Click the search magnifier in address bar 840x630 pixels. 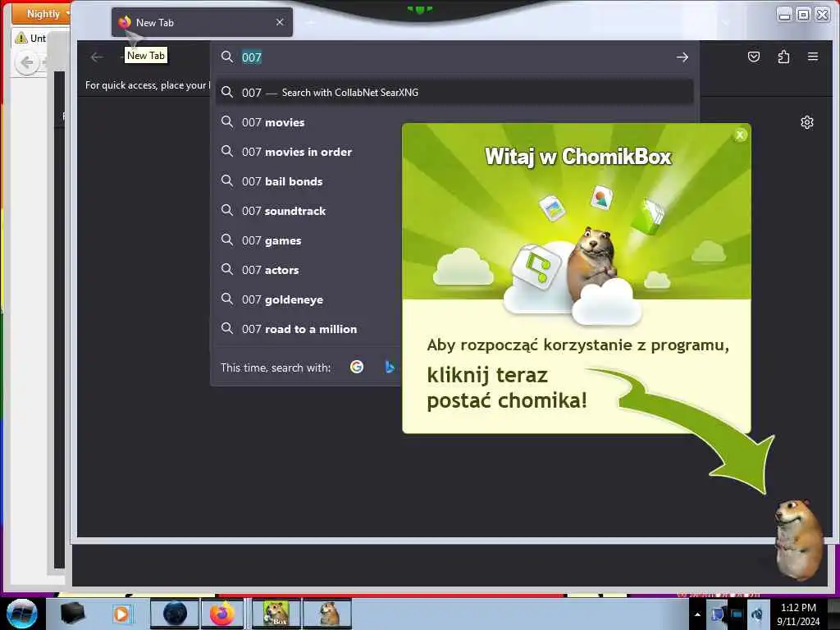click(227, 57)
